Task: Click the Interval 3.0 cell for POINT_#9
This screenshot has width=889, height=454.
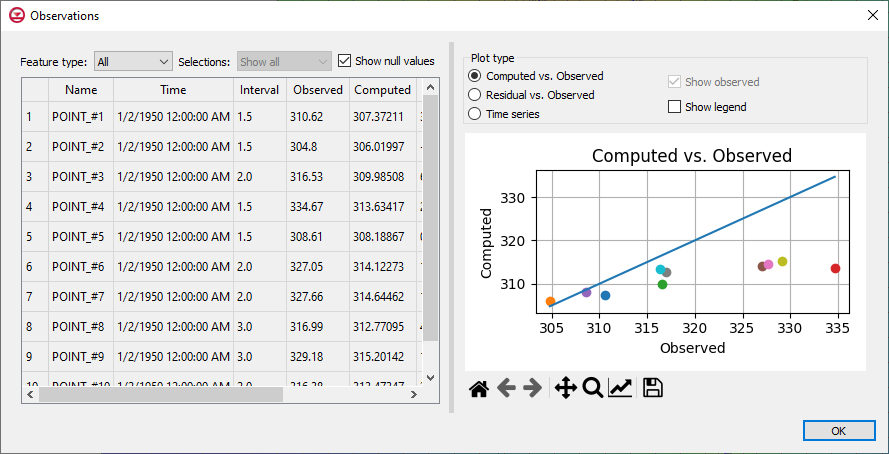Action: (x=259, y=357)
